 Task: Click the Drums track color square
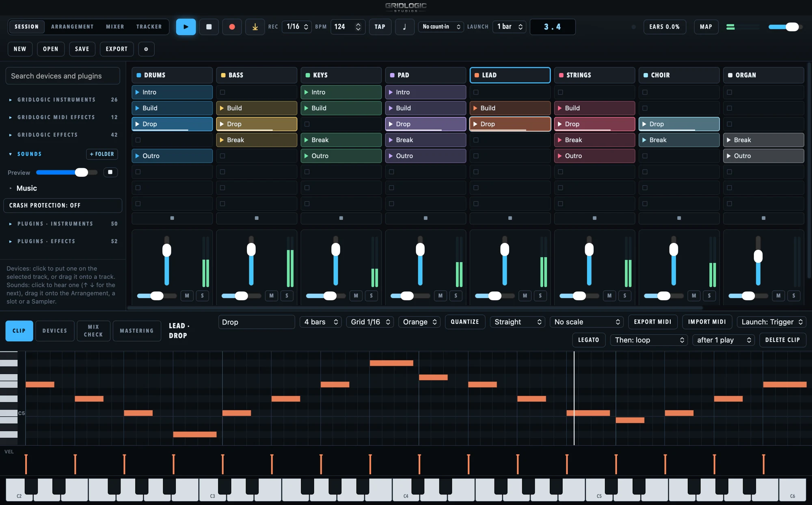[x=139, y=75]
